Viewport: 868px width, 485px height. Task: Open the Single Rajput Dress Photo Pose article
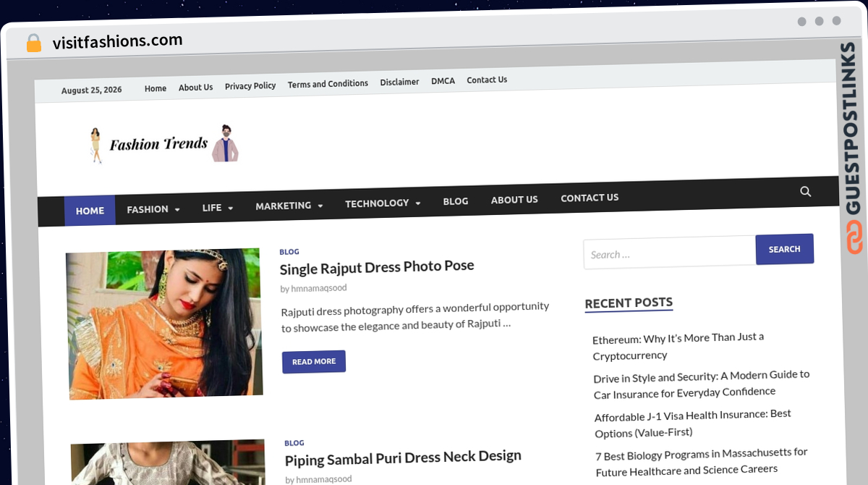click(377, 267)
